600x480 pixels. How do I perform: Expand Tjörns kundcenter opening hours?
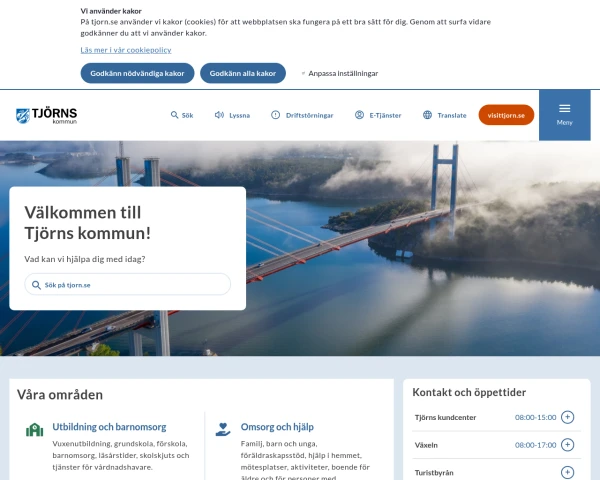[x=567, y=417]
